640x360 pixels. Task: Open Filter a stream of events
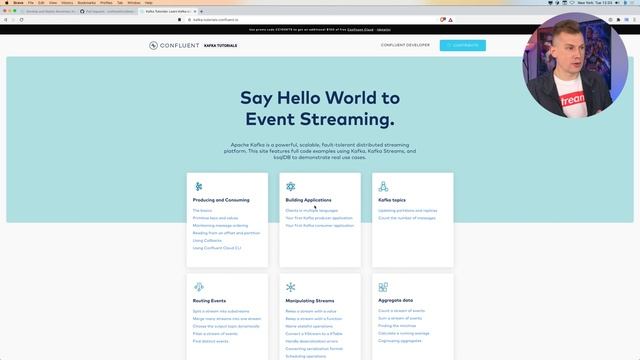click(x=215, y=334)
